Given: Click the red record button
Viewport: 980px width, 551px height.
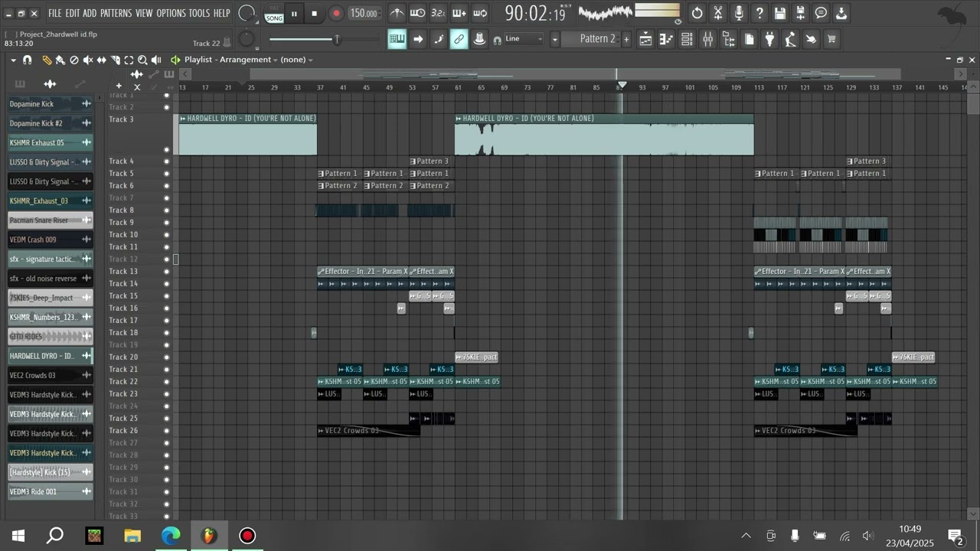Looking at the screenshot, I should point(336,14).
